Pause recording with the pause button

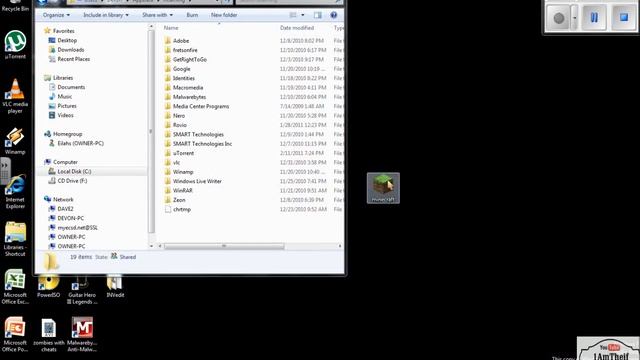tap(594, 18)
